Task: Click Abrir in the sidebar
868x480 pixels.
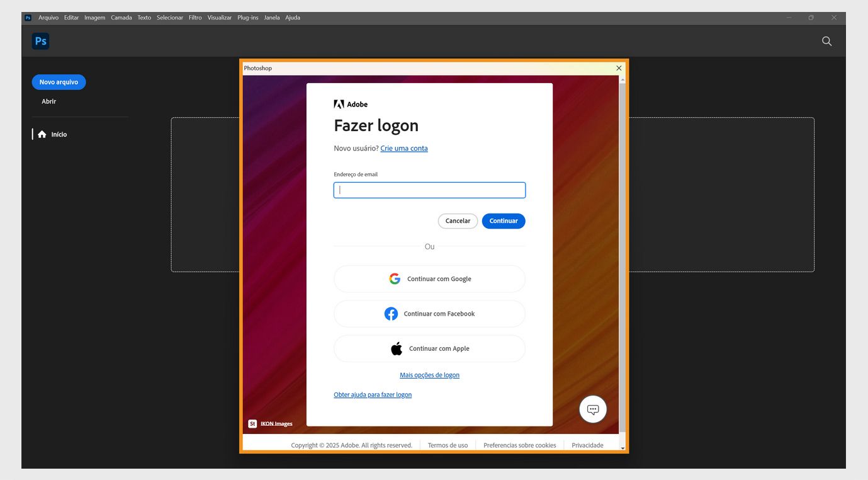Action: tap(48, 101)
